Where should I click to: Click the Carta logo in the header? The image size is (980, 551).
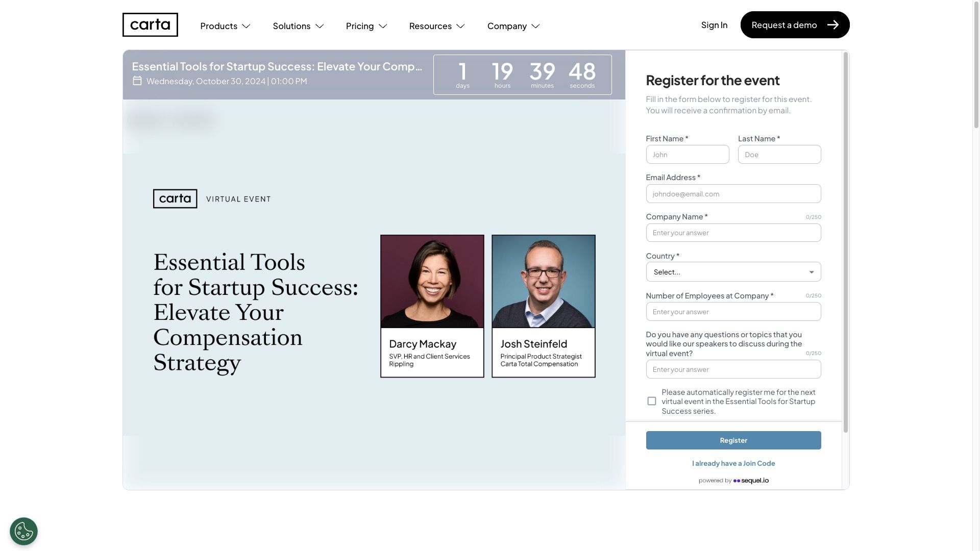coord(150,24)
